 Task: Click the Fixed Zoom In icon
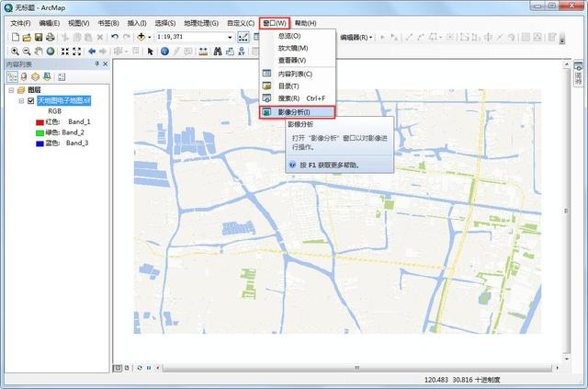click(x=65, y=51)
